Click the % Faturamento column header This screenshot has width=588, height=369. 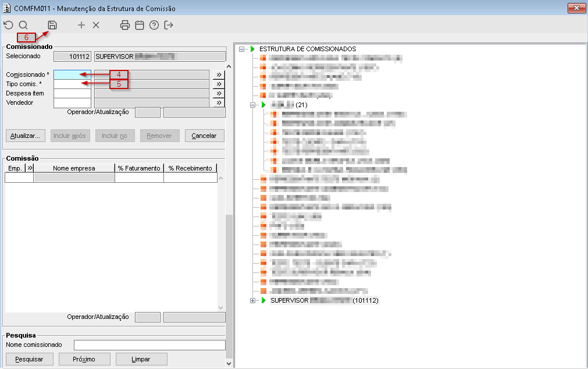(139, 168)
